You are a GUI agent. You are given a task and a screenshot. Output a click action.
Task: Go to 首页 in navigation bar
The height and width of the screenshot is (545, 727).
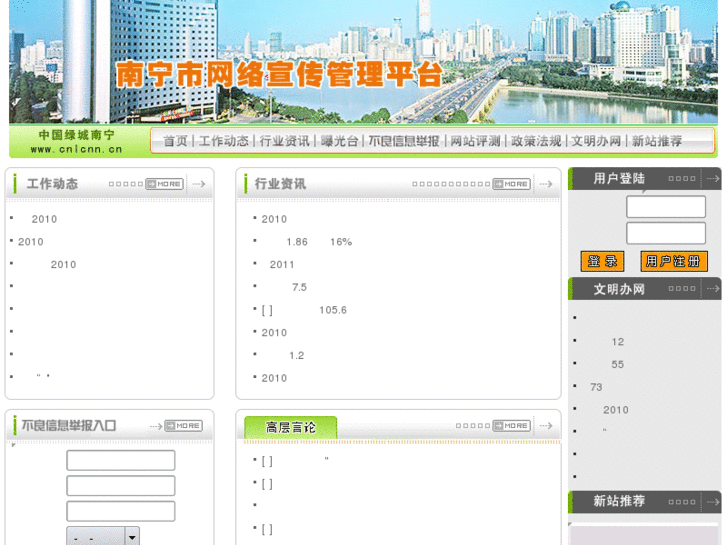pyautogui.click(x=175, y=141)
